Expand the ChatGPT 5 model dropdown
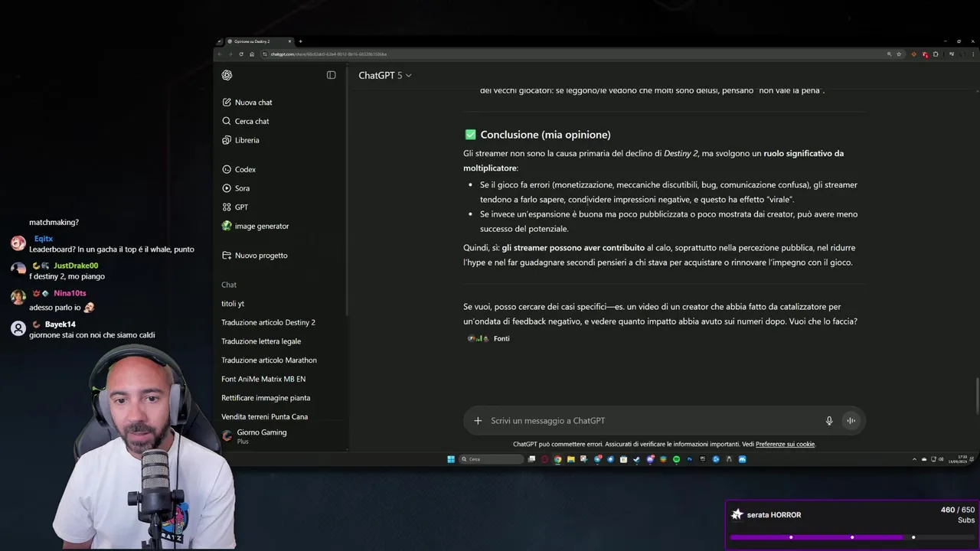Image resolution: width=980 pixels, height=551 pixels. pos(385,75)
